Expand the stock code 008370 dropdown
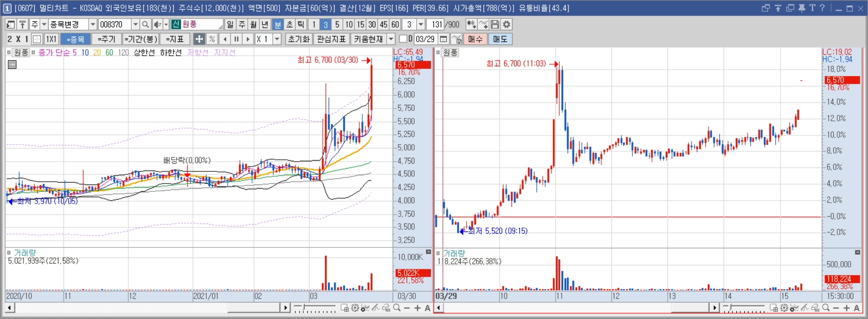The width and height of the screenshot is (868, 319). coord(136,24)
